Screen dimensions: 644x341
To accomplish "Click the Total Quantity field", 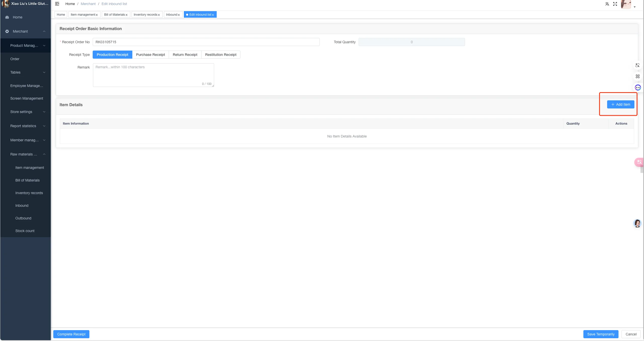I will tap(412, 42).
